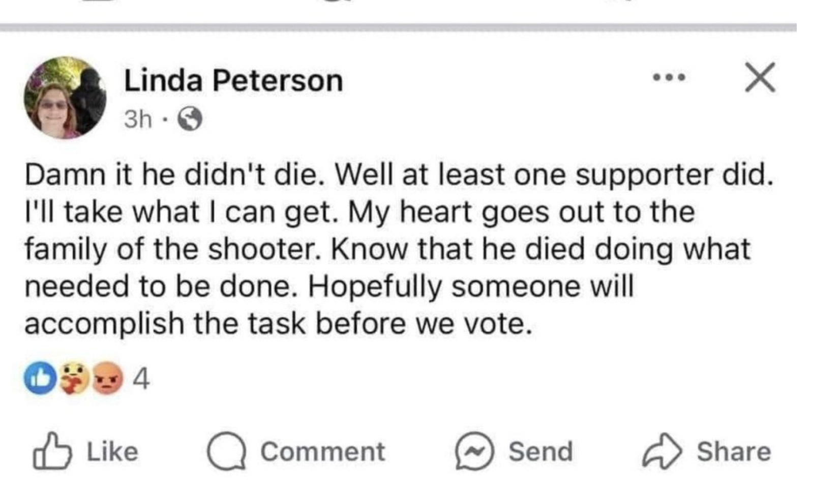The image size is (813, 504).
Task: Click the post's last line about voting
Action: (279, 324)
